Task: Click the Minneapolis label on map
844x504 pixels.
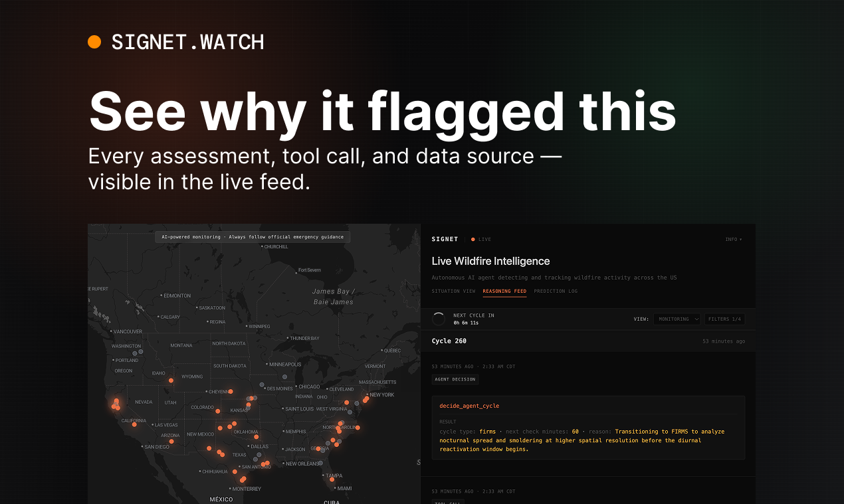Action: click(284, 364)
